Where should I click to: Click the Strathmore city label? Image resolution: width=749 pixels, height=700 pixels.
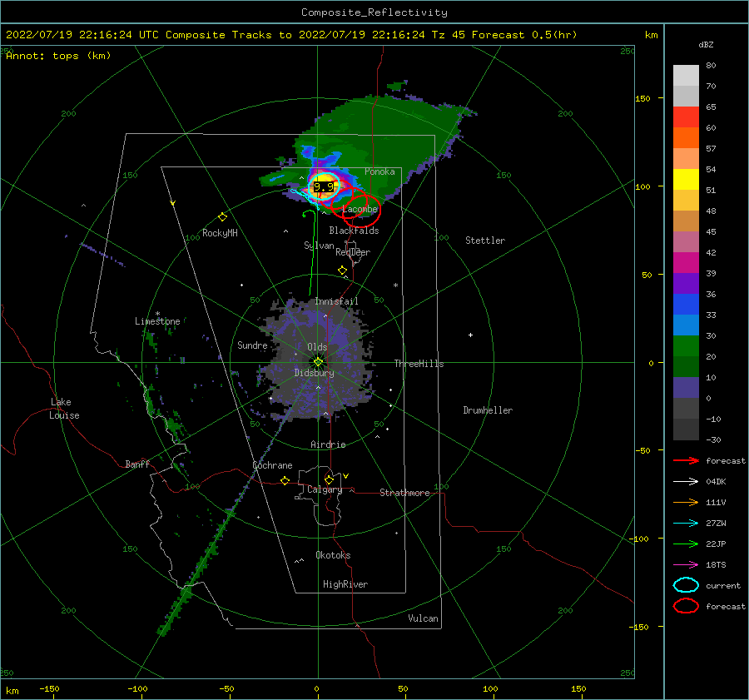tap(404, 493)
